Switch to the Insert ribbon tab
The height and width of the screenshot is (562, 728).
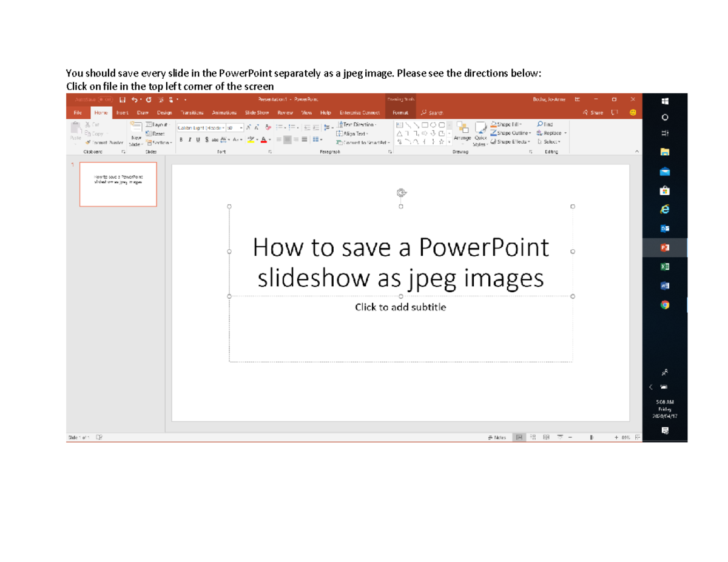click(x=123, y=112)
